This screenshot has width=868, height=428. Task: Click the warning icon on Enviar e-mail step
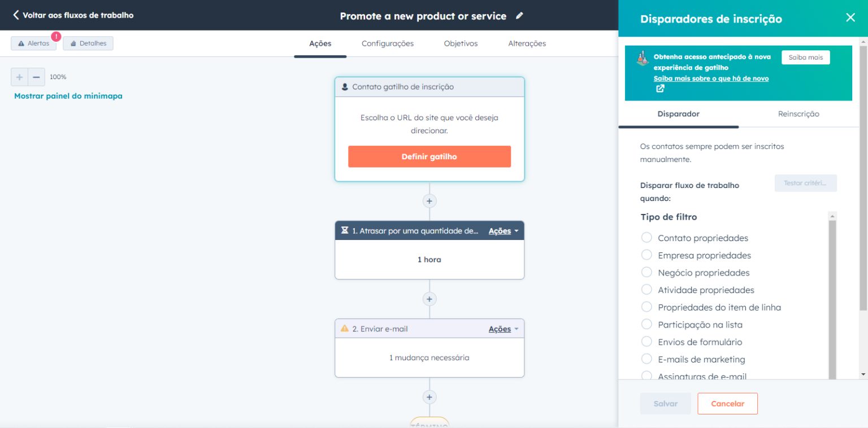[345, 328]
